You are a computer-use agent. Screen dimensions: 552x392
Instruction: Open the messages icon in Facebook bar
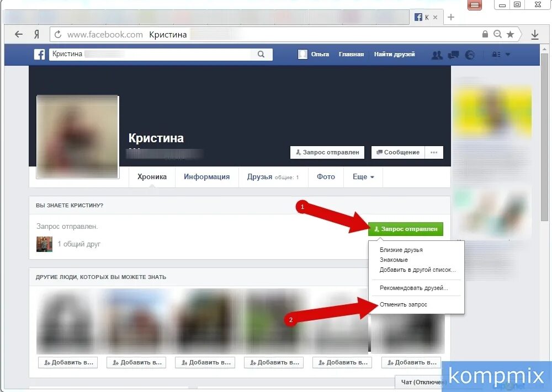453,55
